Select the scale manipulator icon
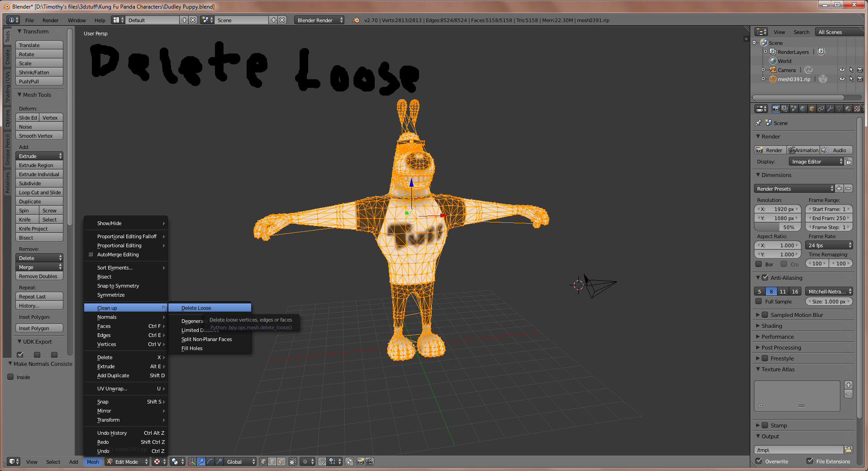Viewport: 868px width, 471px height. point(219,461)
